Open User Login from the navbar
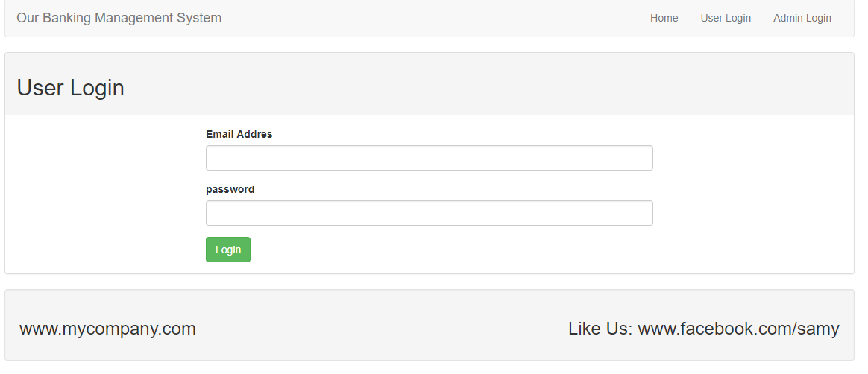The width and height of the screenshot is (868, 374). coord(726,18)
